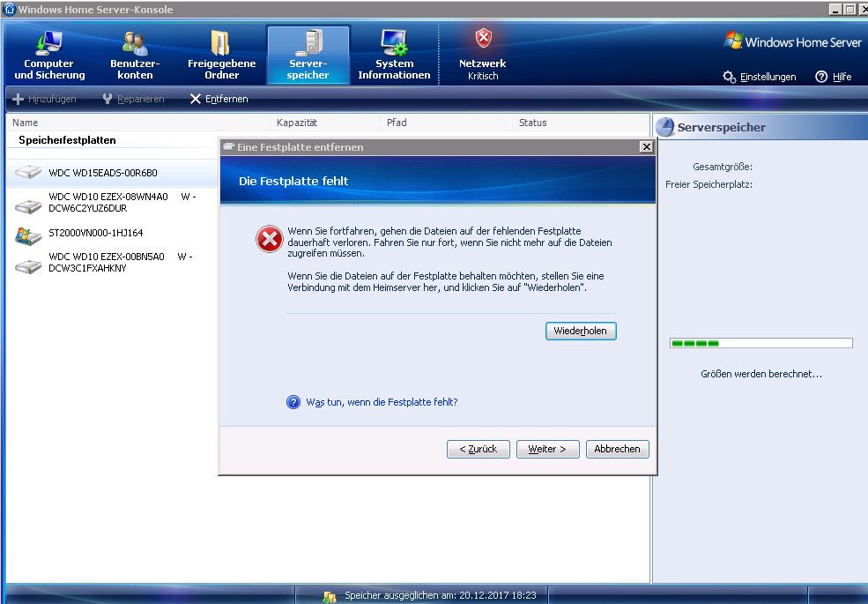Open the Freigegebene Ordner folder icon

coord(221,42)
